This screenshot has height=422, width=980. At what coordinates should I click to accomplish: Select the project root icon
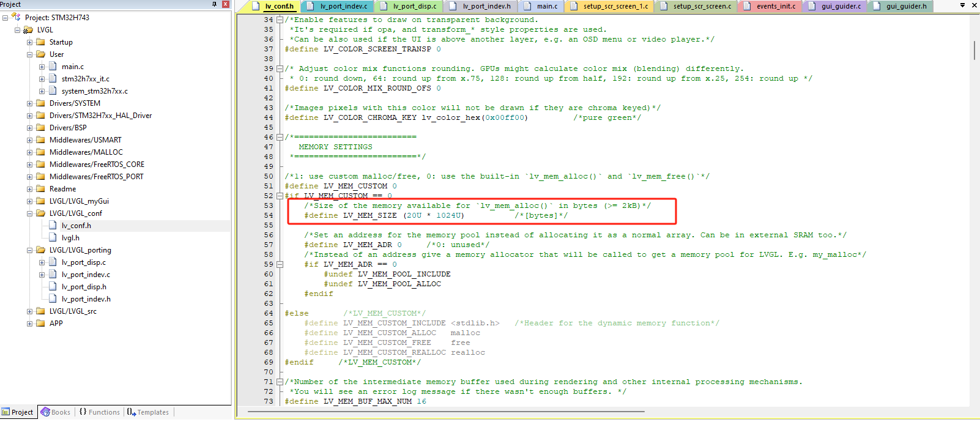pos(16,17)
